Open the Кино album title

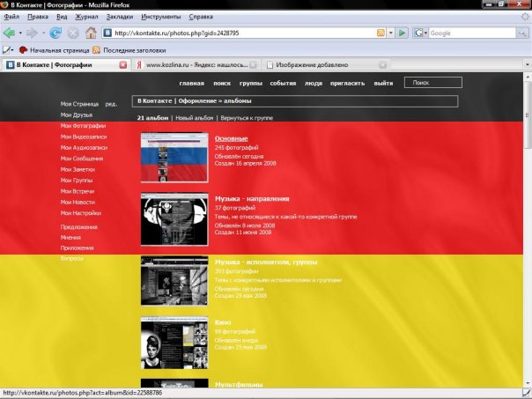223,322
